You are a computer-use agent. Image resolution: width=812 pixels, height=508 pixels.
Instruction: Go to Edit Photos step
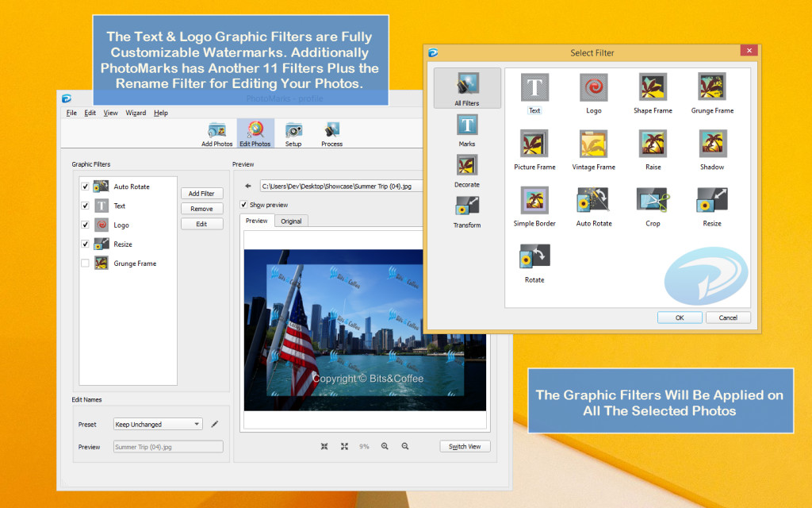pyautogui.click(x=255, y=133)
